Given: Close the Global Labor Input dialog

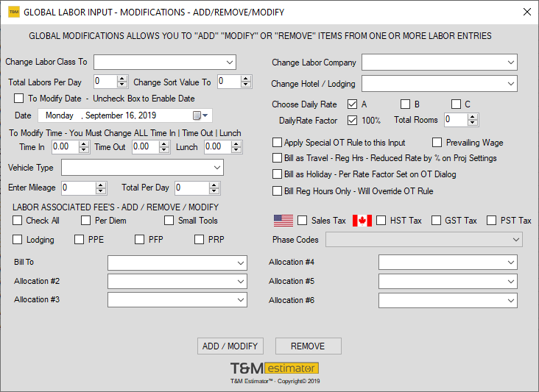Looking at the screenshot, I should (x=526, y=12).
